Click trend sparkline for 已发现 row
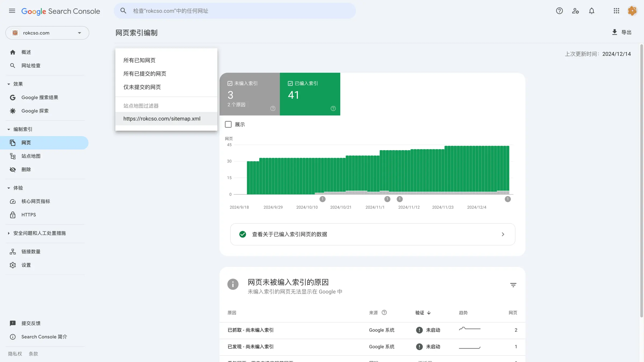Viewport: 644px width, 362px height. coord(470,348)
